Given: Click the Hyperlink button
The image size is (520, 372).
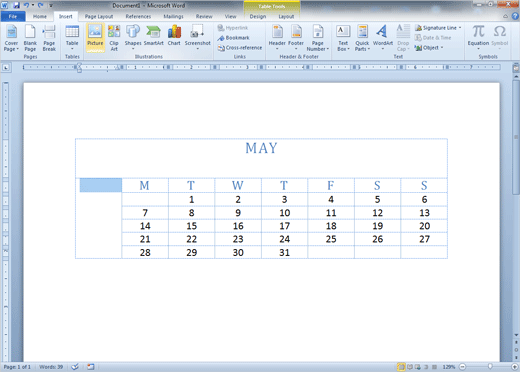Looking at the screenshot, I should [233, 28].
